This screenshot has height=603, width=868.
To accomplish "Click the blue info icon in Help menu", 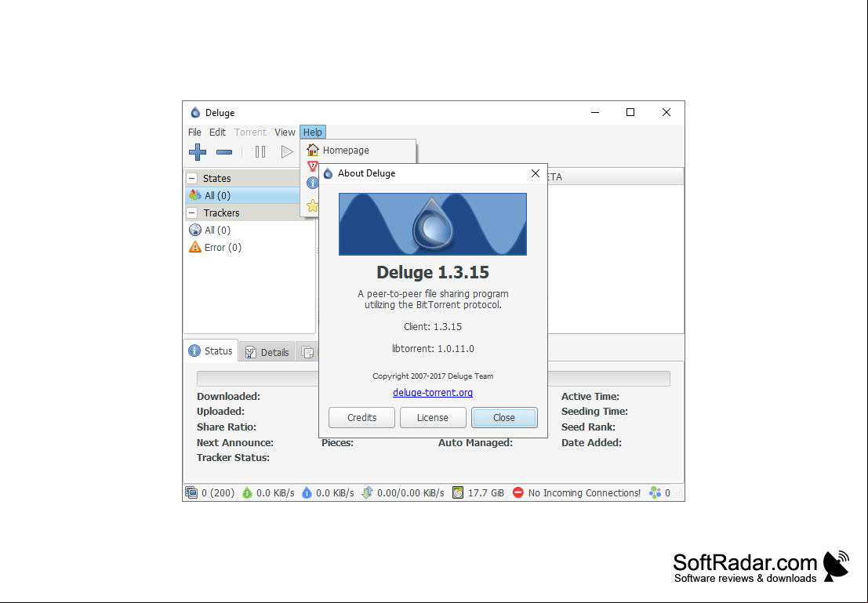I will (x=312, y=183).
